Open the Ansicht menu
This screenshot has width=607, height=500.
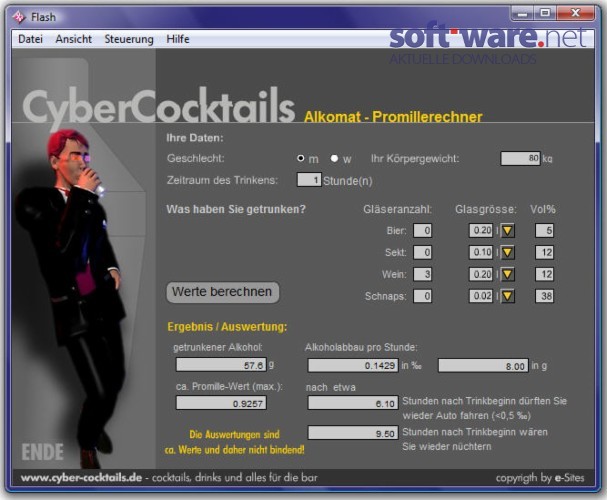74,39
